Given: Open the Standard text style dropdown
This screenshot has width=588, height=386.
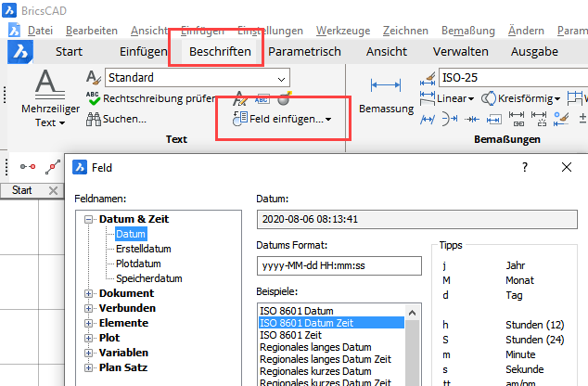Looking at the screenshot, I should [198, 78].
